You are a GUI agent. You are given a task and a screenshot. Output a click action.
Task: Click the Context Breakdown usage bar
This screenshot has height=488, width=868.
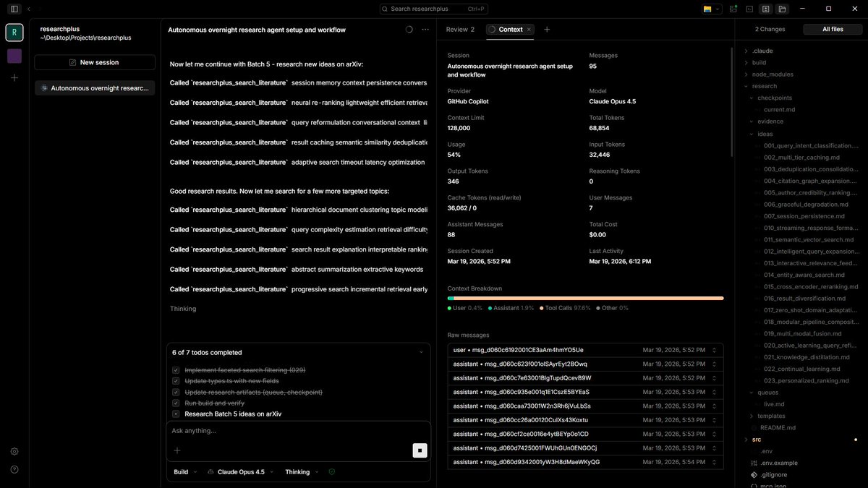(585, 298)
